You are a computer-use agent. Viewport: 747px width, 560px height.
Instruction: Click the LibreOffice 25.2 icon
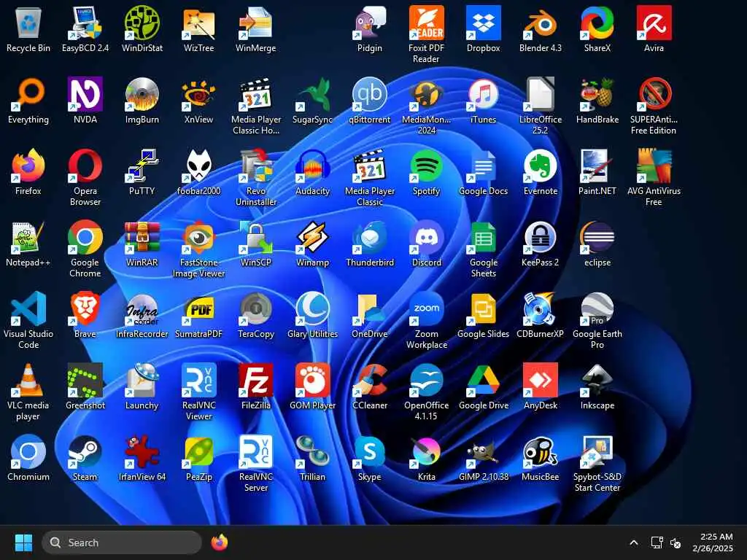[541, 94]
